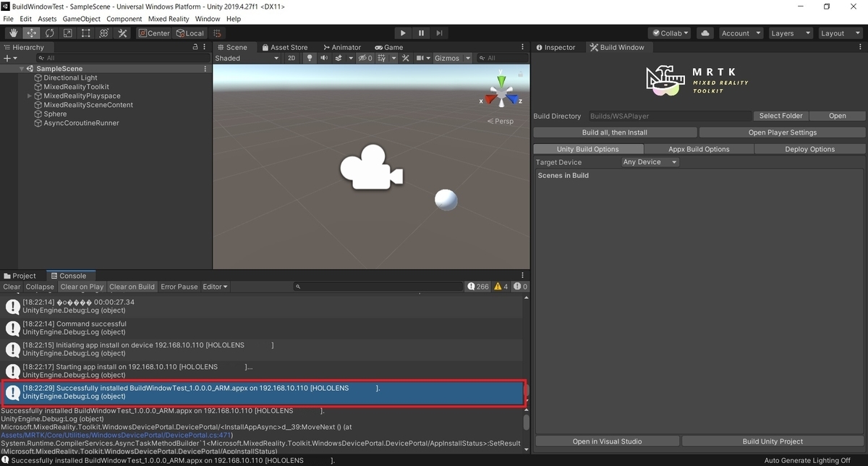Click Build Unity Project button
This screenshot has height=466, width=868.
click(773, 441)
